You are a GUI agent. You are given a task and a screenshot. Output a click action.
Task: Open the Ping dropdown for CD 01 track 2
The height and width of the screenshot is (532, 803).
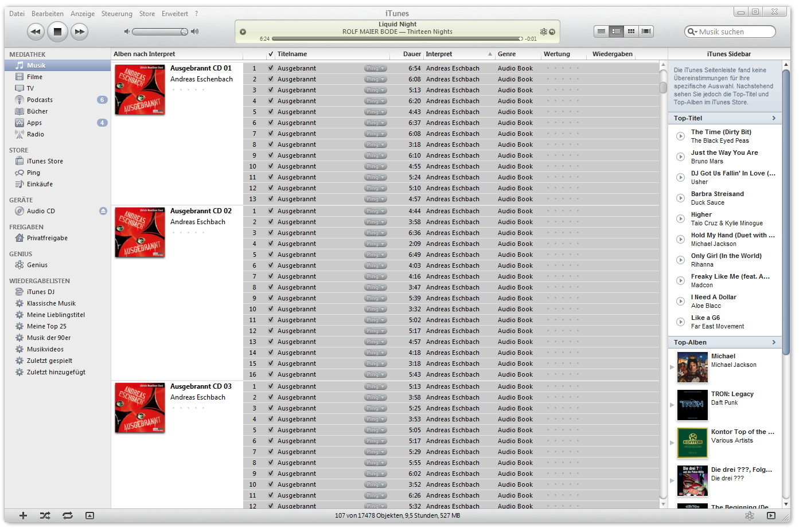375,79
